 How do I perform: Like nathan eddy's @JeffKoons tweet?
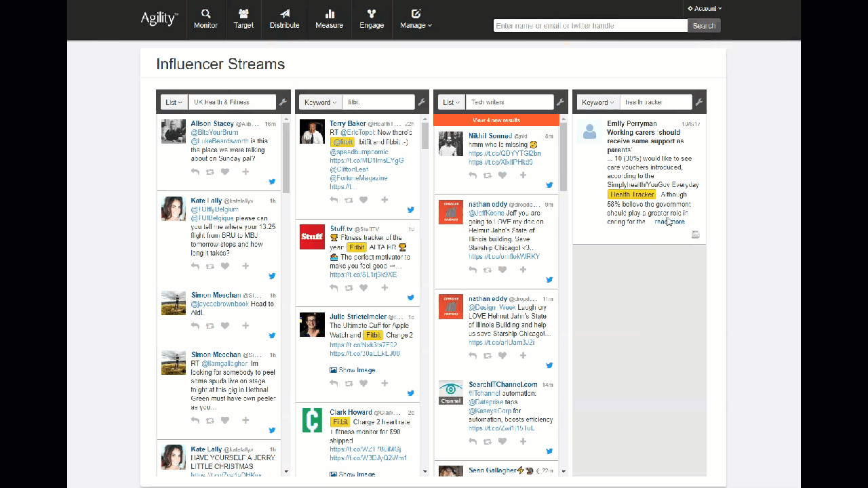coord(502,270)
